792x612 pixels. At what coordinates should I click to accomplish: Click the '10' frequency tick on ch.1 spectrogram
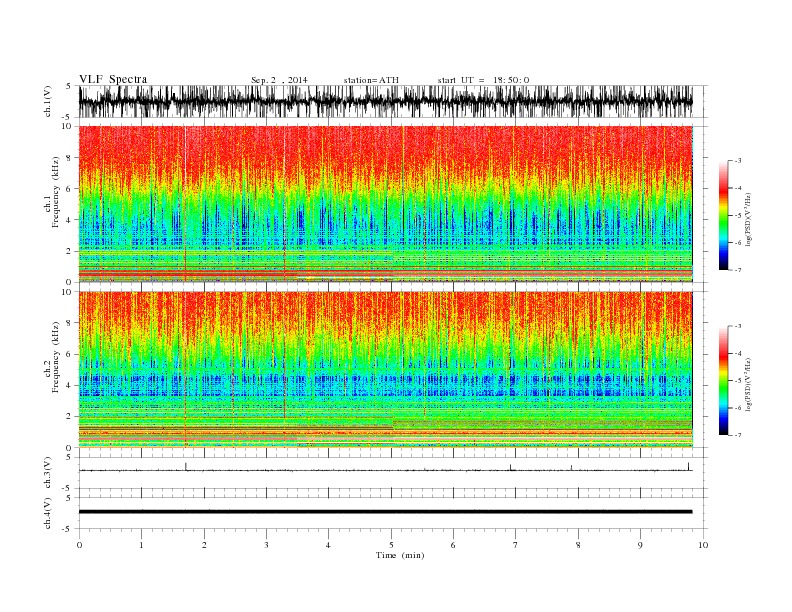click(x=68, y=126)
